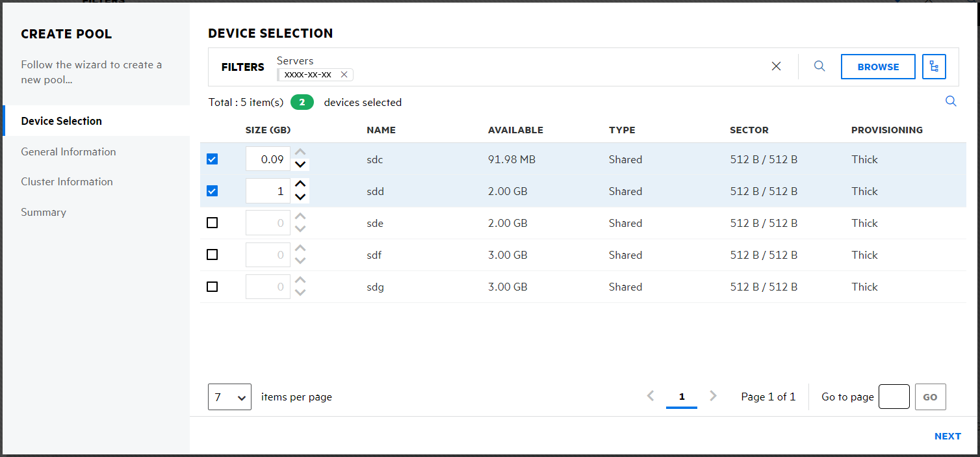
Task: Click the Go to page input field
Action: click(x=894, y=397)
